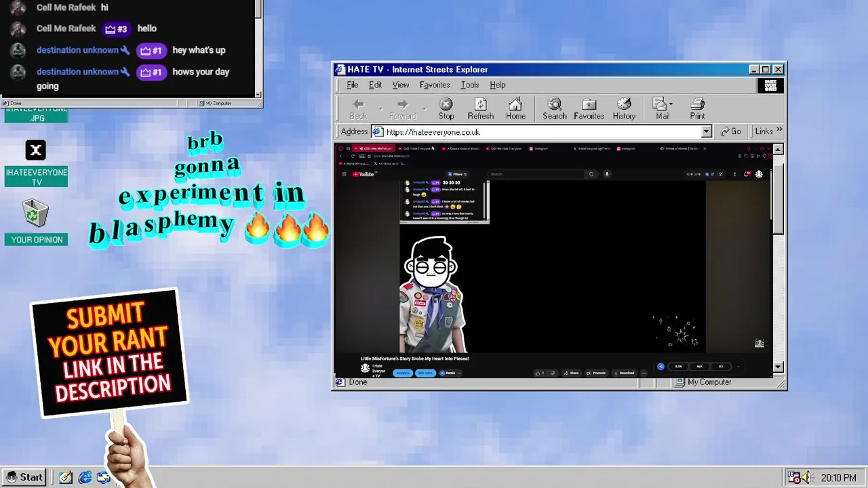Open the YouTube notifications bell icon
The height and width of the screenshot is (488, 868).
(x=747, y=174)
